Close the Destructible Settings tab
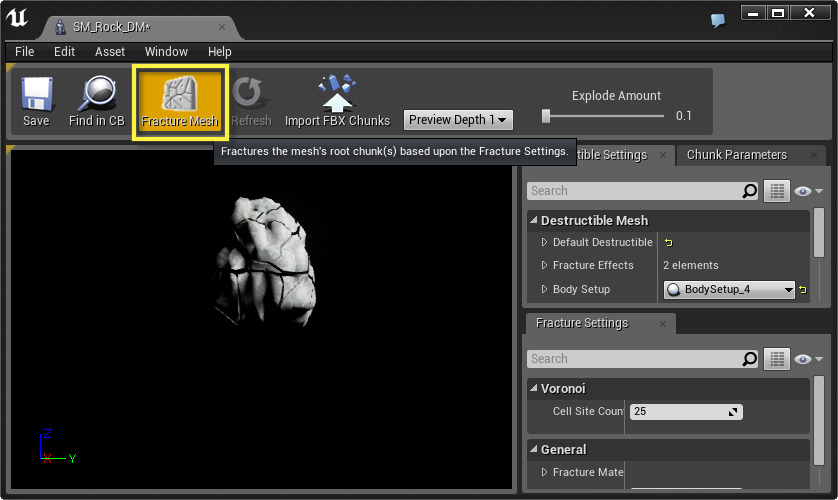This screenshot has width=838, height=500. [x=663, y=155]
